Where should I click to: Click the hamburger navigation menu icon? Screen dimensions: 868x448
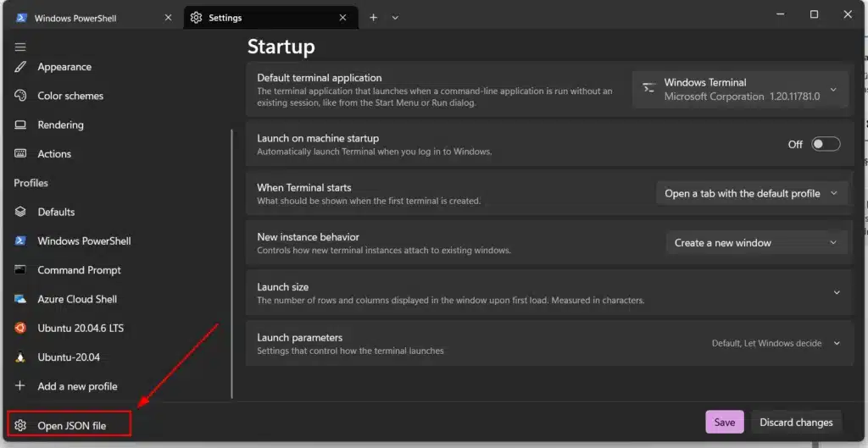pos(20,47)
